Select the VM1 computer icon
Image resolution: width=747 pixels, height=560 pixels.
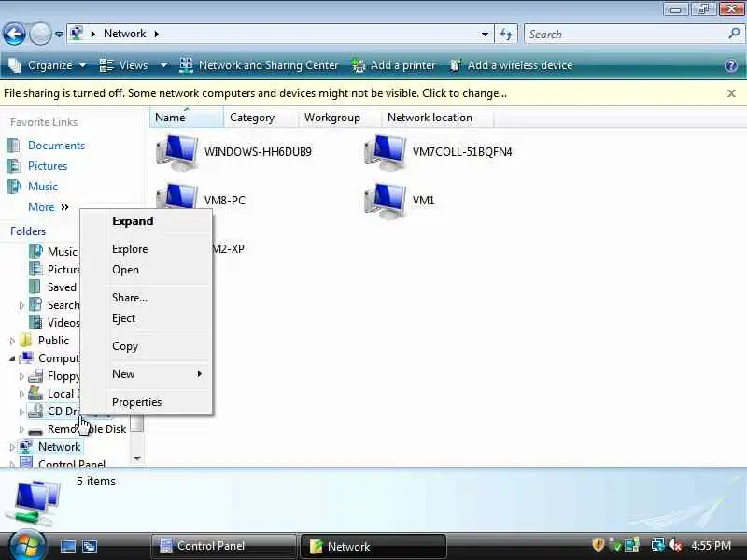pyautogui.click(x=385, y=201)
